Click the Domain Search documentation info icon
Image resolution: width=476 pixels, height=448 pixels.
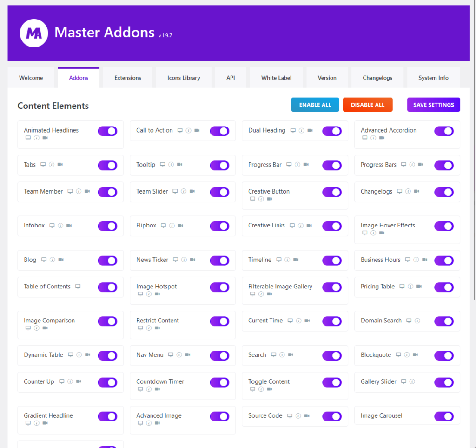point(417,321)
